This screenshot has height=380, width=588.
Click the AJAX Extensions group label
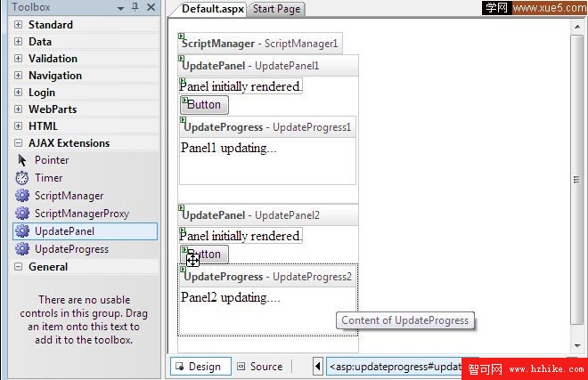69,143
